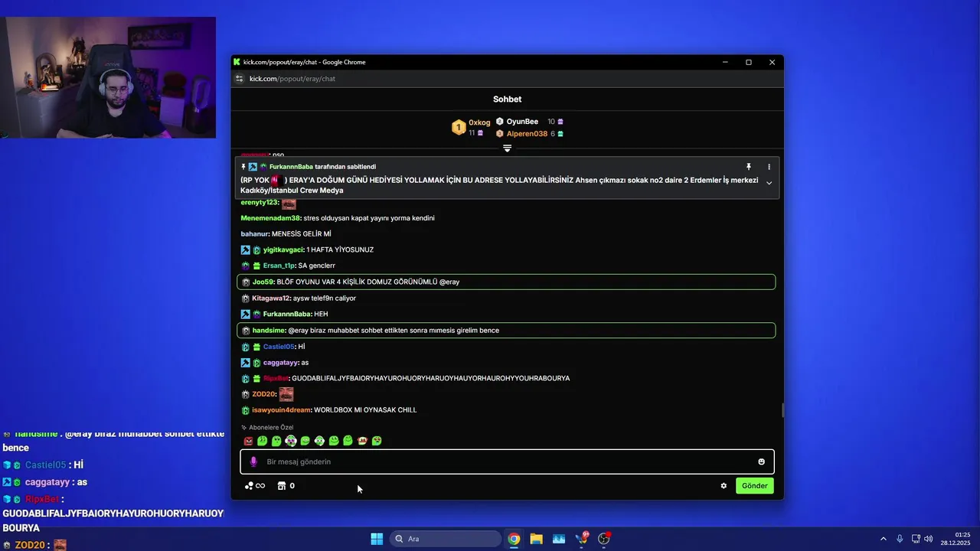Viewport: 980px width, 551px height.
Task: Open pinned message three-dot options menu
Action: 769,167
